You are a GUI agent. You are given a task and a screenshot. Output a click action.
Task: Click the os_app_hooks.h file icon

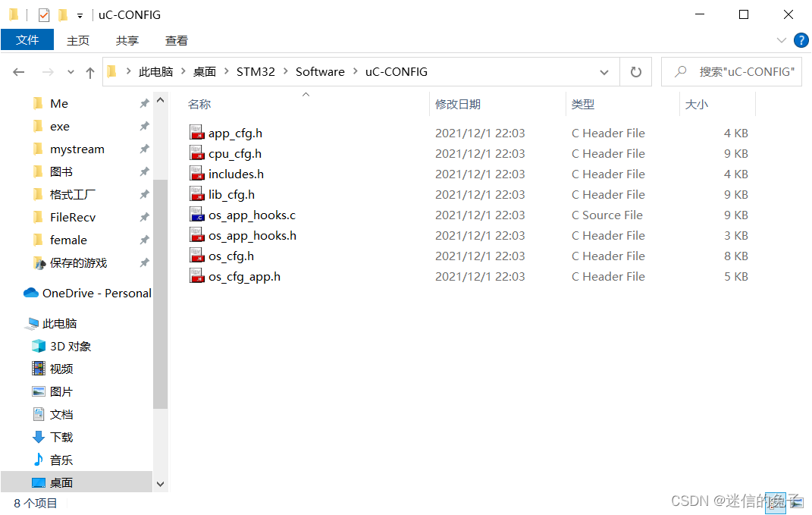coord(196,235)
